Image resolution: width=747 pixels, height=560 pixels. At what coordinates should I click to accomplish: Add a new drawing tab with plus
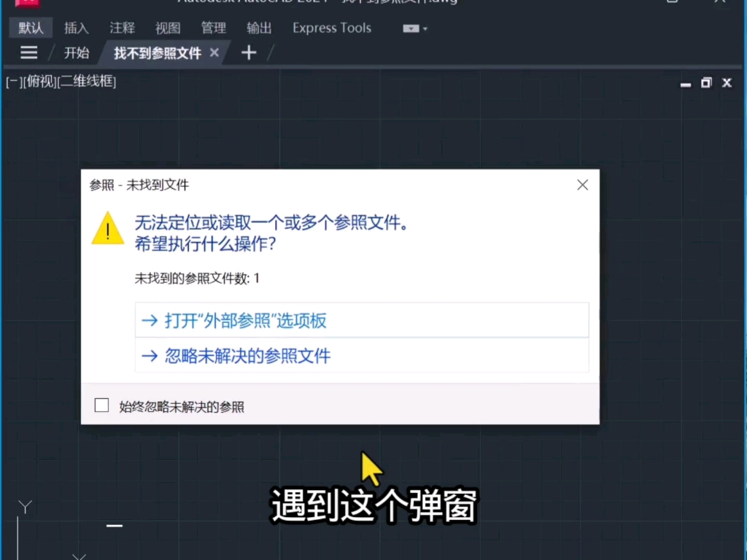point(249,52)
